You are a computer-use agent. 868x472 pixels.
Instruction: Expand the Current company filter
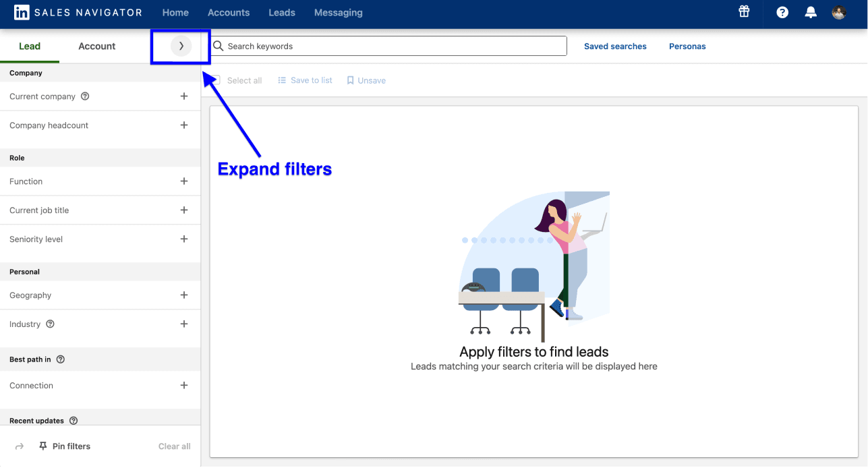pos(184,96)
